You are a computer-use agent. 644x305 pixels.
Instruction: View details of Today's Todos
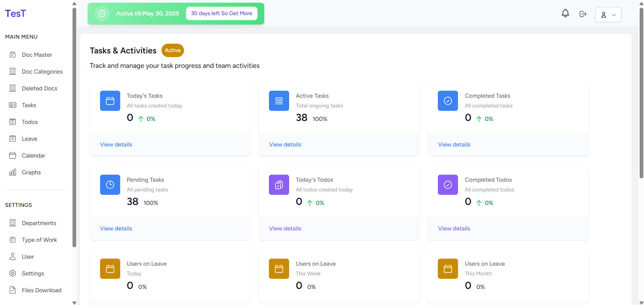click(285, 228)
